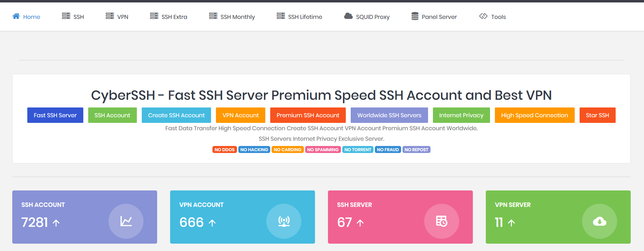Click the Home house icon

click(16, 16)
